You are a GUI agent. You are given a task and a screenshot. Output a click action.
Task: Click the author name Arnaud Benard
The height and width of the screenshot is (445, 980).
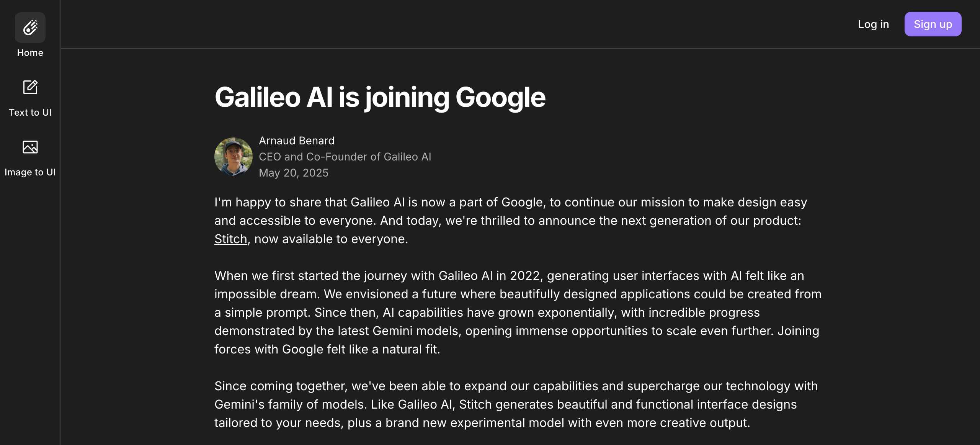[297, 141]
